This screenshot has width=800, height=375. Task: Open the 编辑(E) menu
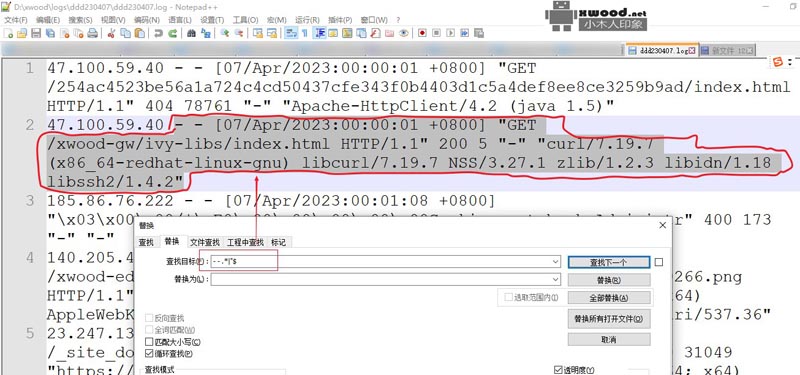click(x=48, y=20)
